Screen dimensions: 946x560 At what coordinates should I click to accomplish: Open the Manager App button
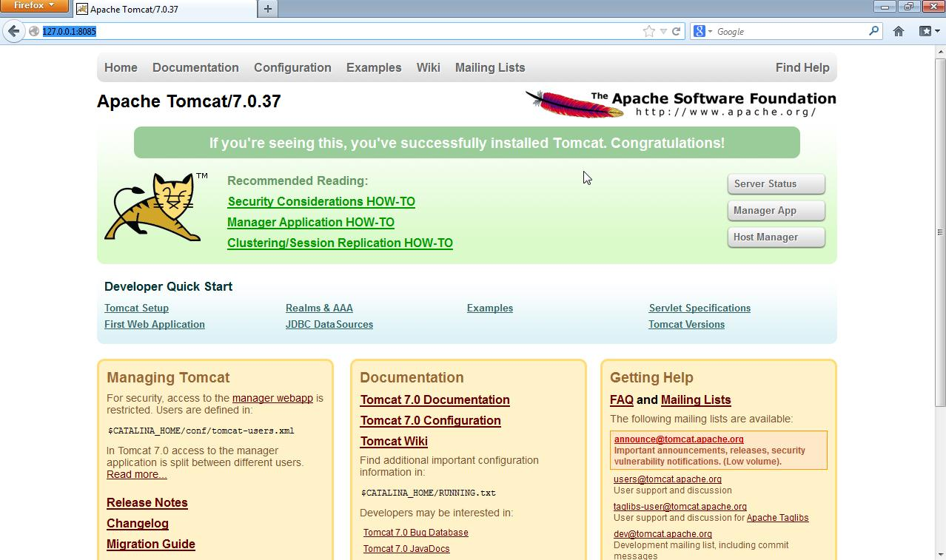(776, 211)
